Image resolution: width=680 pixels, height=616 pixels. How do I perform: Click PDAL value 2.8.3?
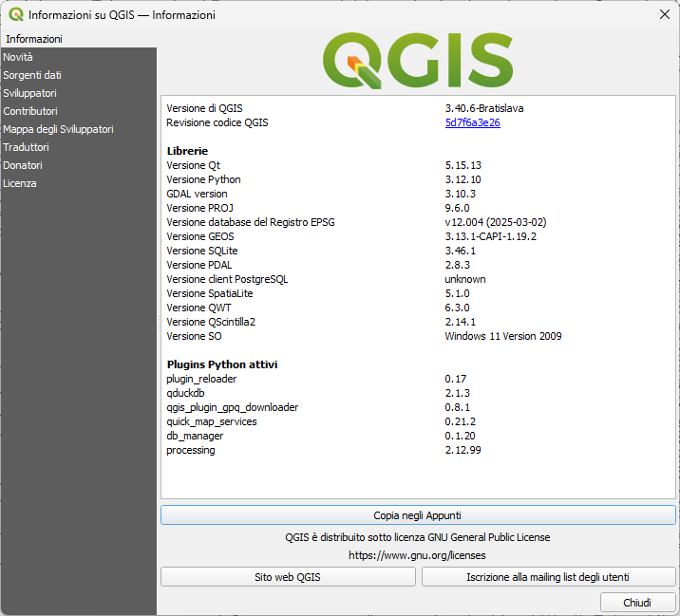click(x=457, y=265)
